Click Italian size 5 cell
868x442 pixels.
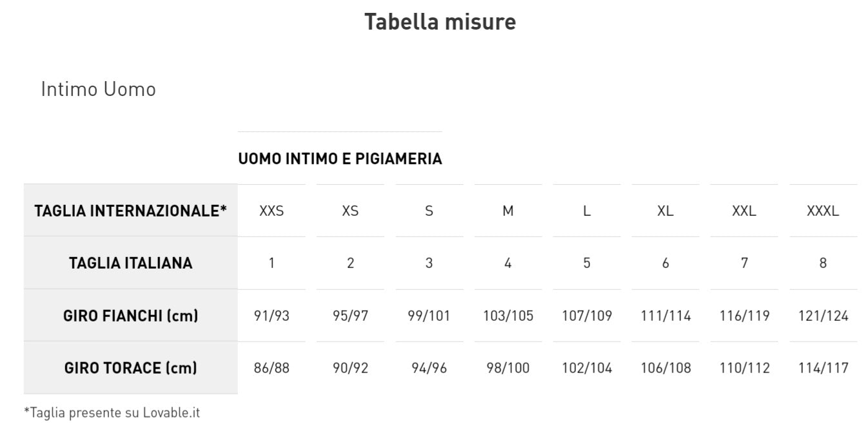(x=587, y=263)
